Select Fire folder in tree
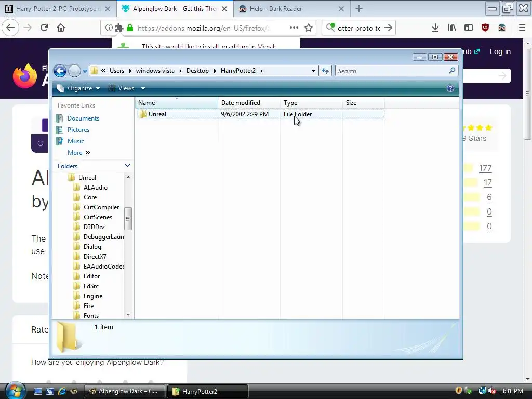The height and width of the screenshot is (399, 532). point(88,305)
